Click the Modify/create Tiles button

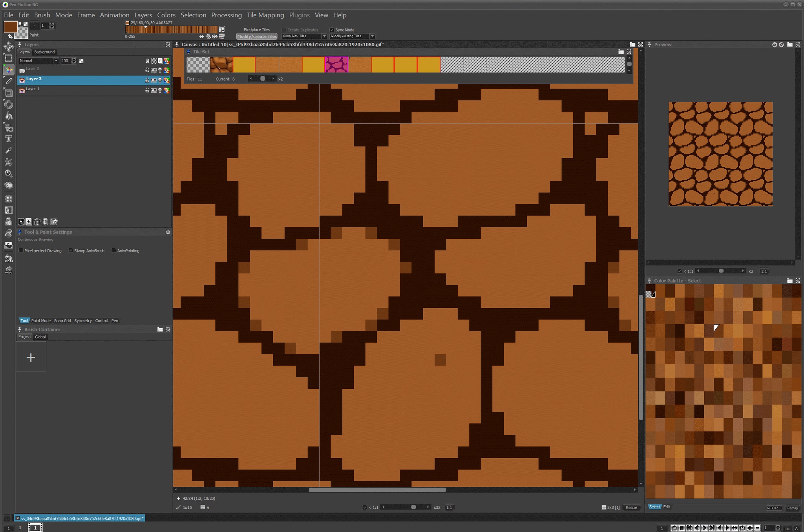click(257, 37)
